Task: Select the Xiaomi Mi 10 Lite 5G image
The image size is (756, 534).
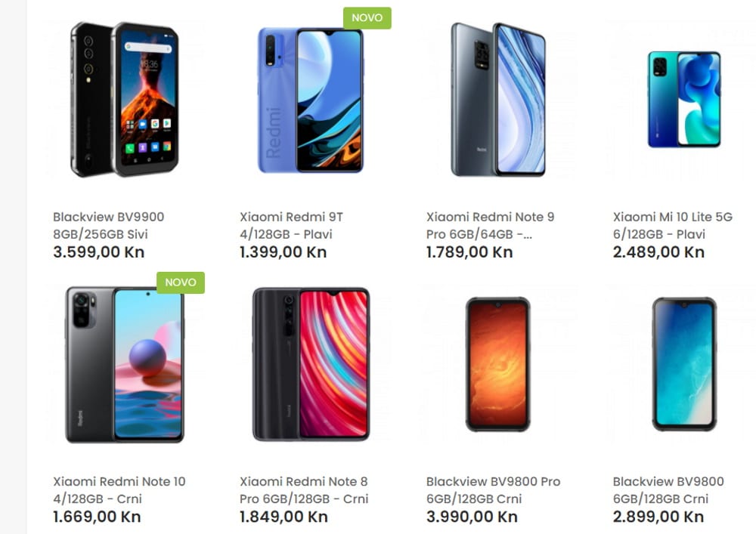Action: click(684, 99)
